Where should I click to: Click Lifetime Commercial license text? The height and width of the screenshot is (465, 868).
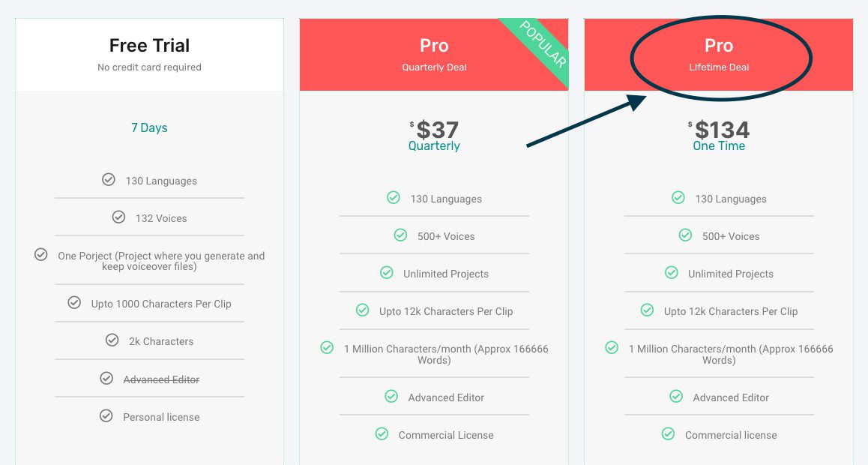click(731, 435)
